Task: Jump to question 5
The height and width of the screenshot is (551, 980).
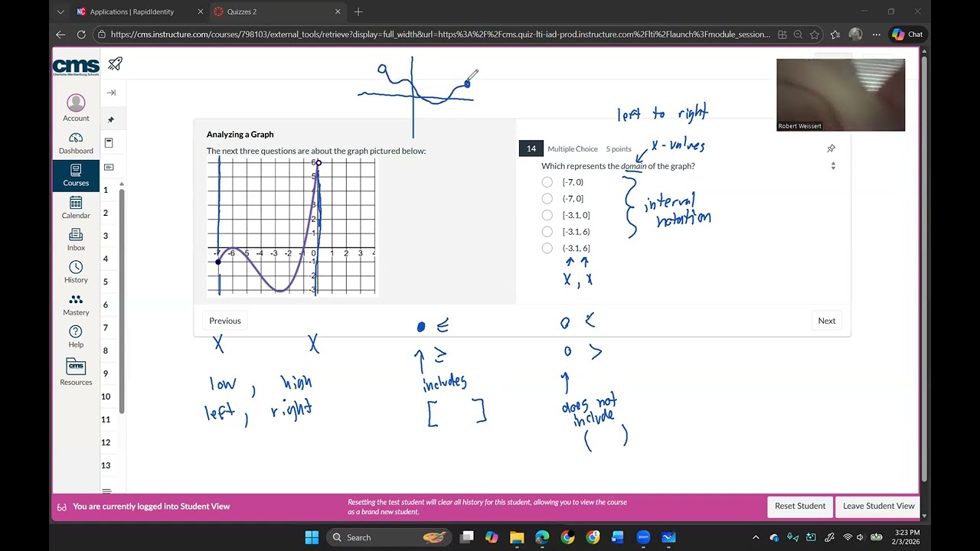Action: [x=106, y=282]
